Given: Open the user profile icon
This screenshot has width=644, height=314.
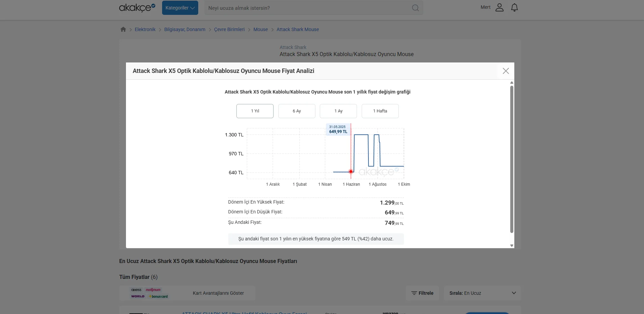Looking at the screenshot, I should pyautogui.click(x=499, y=7).
